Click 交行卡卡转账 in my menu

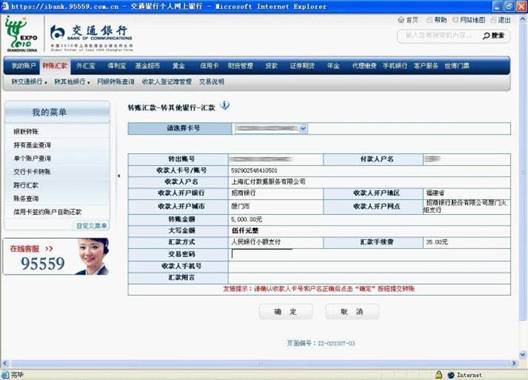pyautogui.click(x=32, y=172)
